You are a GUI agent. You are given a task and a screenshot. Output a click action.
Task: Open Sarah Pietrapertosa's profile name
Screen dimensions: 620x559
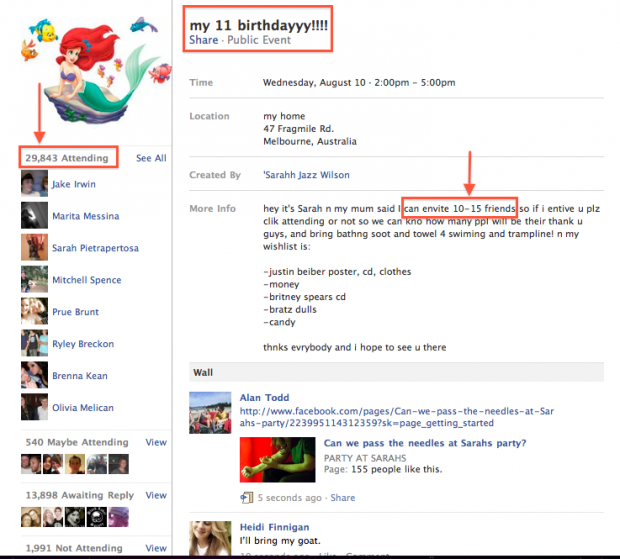(x=95, y=248)
